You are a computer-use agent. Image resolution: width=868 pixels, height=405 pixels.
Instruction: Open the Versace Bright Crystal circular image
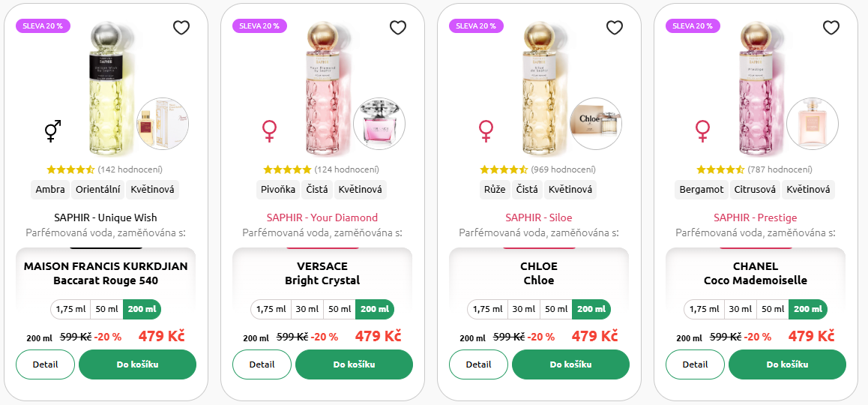point(379,124)
